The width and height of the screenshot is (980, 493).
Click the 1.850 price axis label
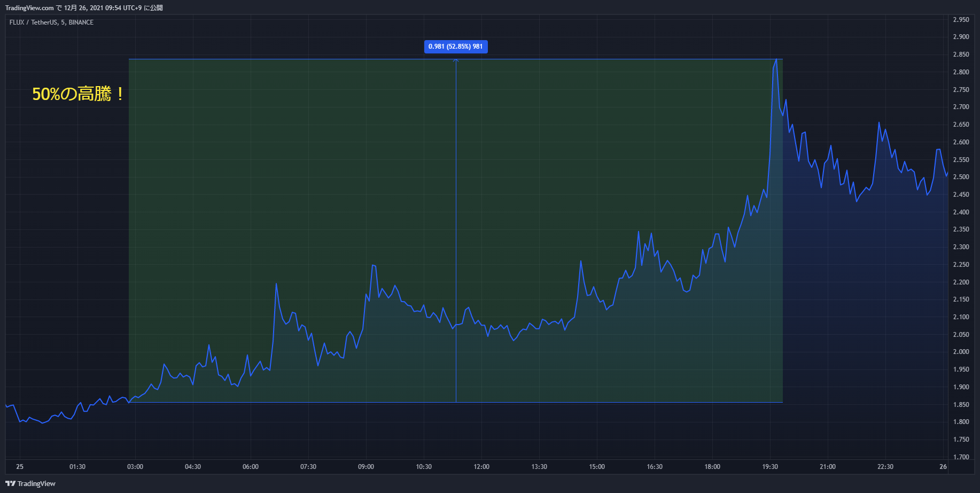coord(961,405)
